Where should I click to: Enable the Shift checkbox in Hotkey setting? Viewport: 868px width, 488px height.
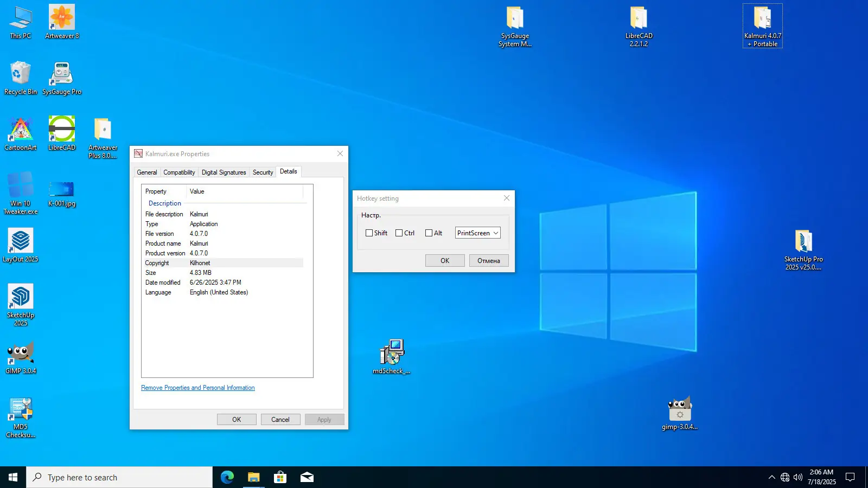coord(369,233)
